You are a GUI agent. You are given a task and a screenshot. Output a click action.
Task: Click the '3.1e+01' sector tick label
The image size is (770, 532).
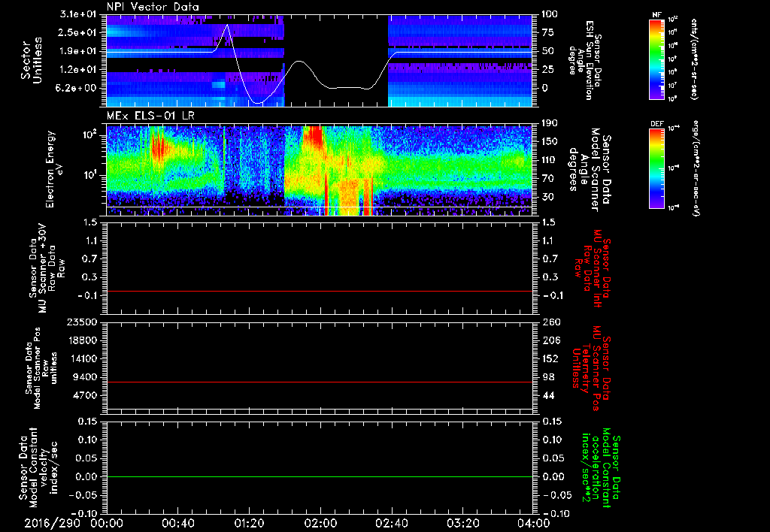tap(78, 14)
